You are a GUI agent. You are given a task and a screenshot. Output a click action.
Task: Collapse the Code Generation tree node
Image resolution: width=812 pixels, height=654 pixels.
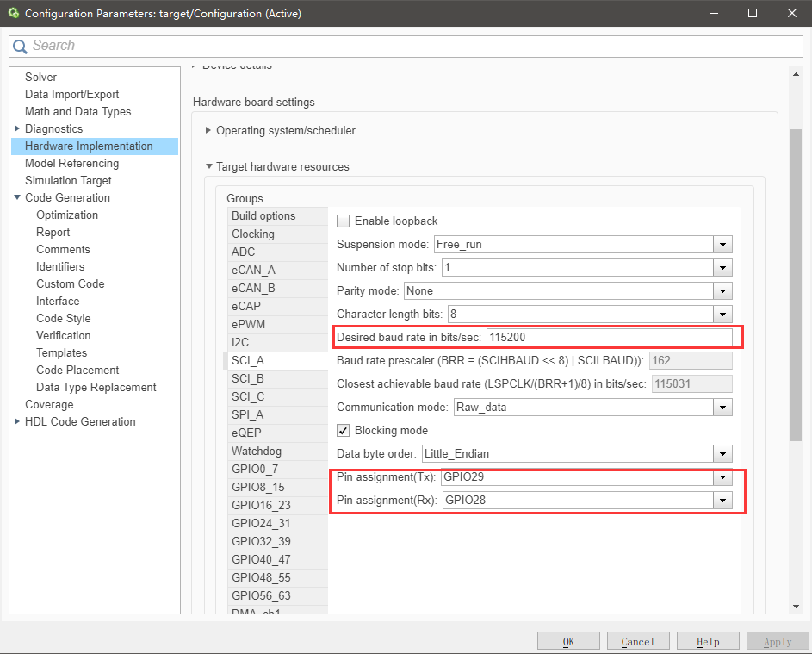[x=17, y=197]
